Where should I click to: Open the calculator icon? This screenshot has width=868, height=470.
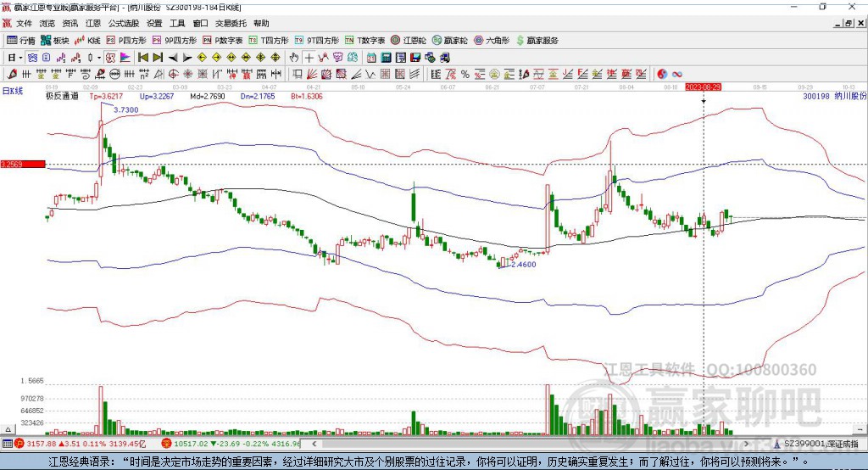pos(386,58)
